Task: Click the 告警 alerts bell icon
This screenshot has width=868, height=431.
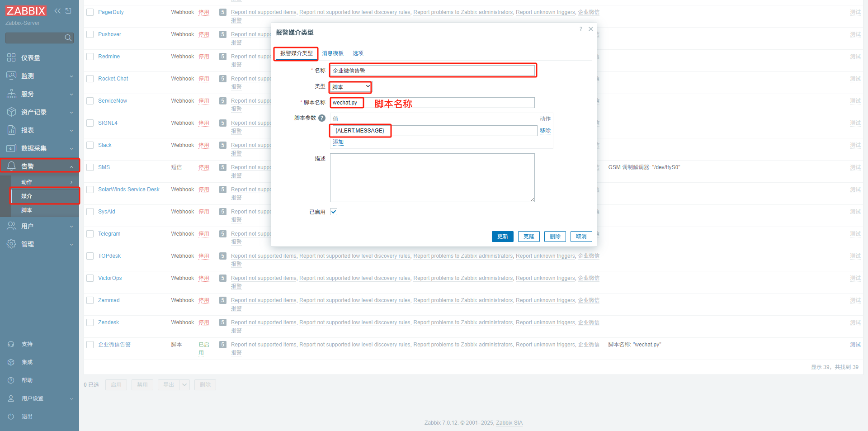Action: click(x=11, y=166)
